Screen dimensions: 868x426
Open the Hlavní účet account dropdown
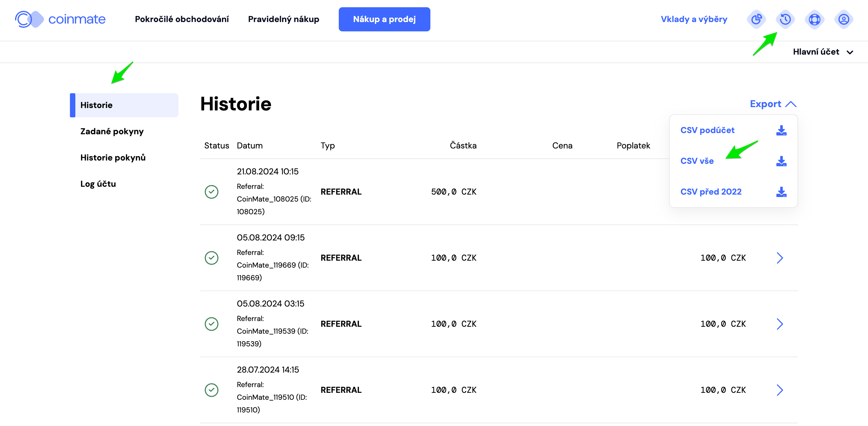pyautogui.click(x=823, y=52)
